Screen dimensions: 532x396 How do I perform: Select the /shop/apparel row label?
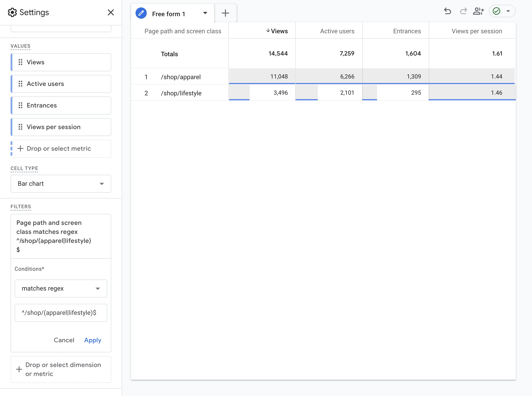pyautogui.click(x=181, y=77)
